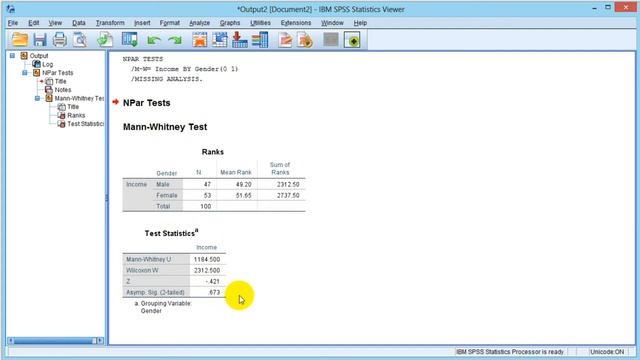Click the Run Script toolbar icon
Viewport: 640px width, 360px height.
(x=305, y=40)
